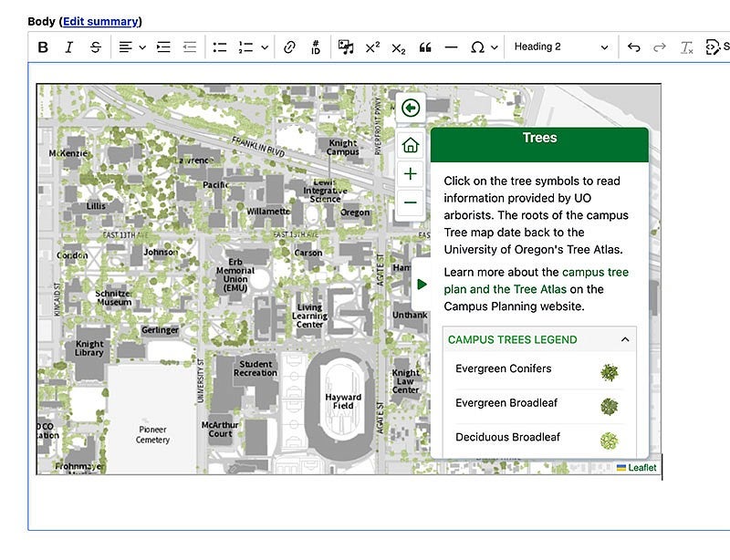The width and height of the screenshot is (730, 560).
Task: Click the map back arrow button
Action: pyautogui.click(x=410, y=109)
